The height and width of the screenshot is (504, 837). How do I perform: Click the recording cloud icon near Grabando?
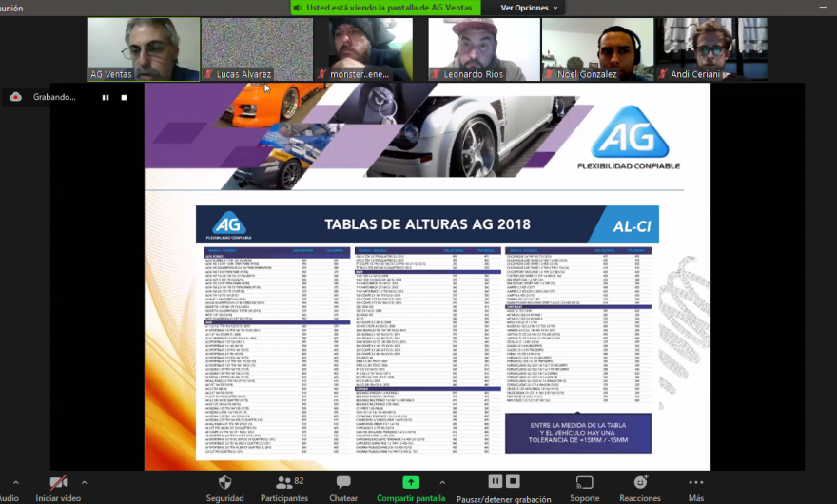coord(16,97)
